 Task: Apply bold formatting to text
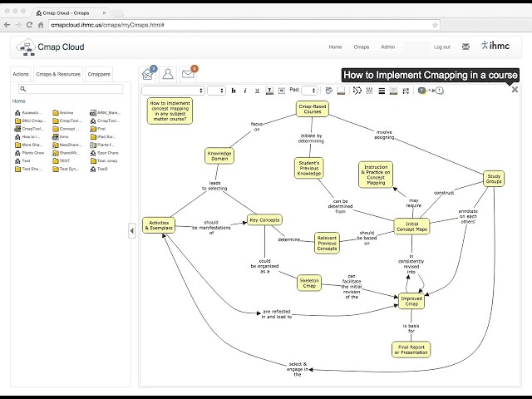pos(234,91)
